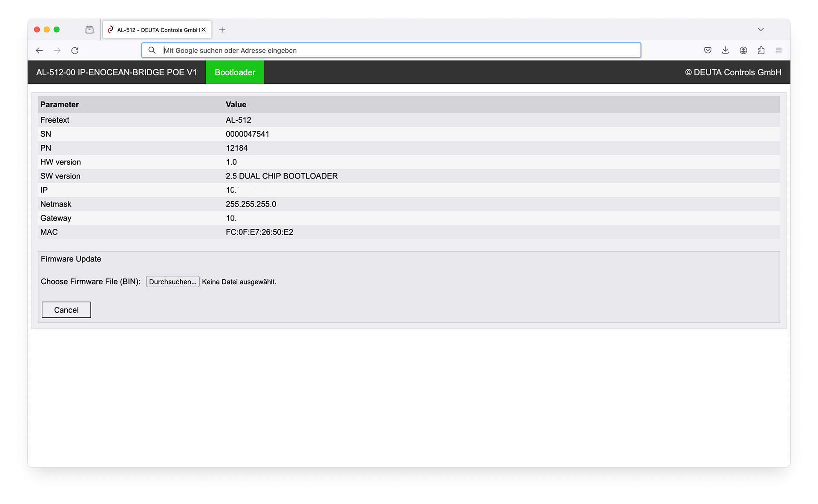Open a new tab with plus
Screen dimensions: 818x504
tap(222, 30)
